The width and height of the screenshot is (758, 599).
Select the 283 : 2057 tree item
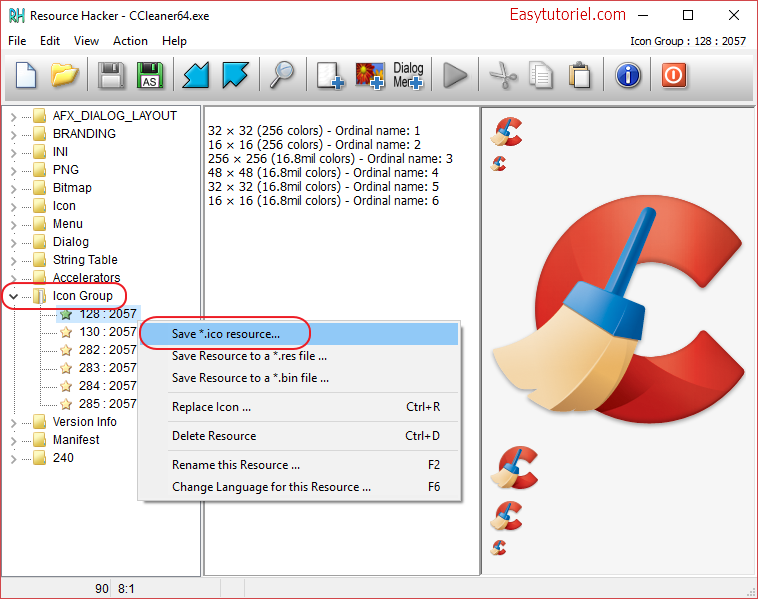coord(108,368)
